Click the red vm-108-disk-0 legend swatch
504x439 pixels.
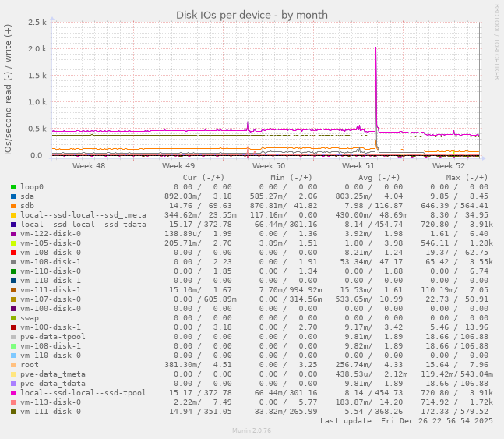click(13, 253)
